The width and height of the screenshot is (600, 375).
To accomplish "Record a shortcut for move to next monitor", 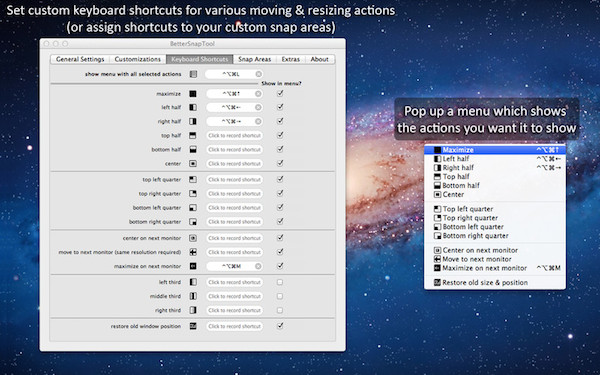I will (x=235, y=252).
